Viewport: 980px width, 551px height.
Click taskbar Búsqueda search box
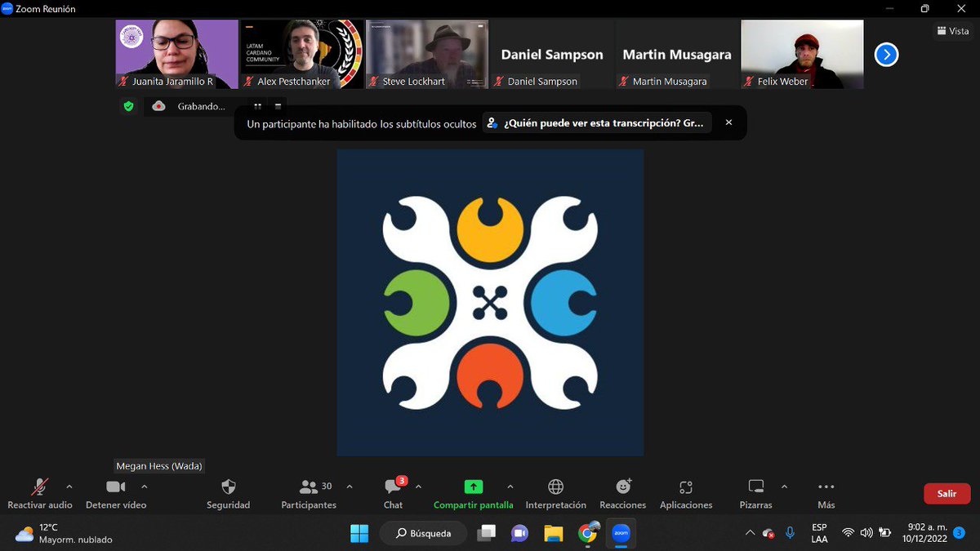click(x=423, y=534)
